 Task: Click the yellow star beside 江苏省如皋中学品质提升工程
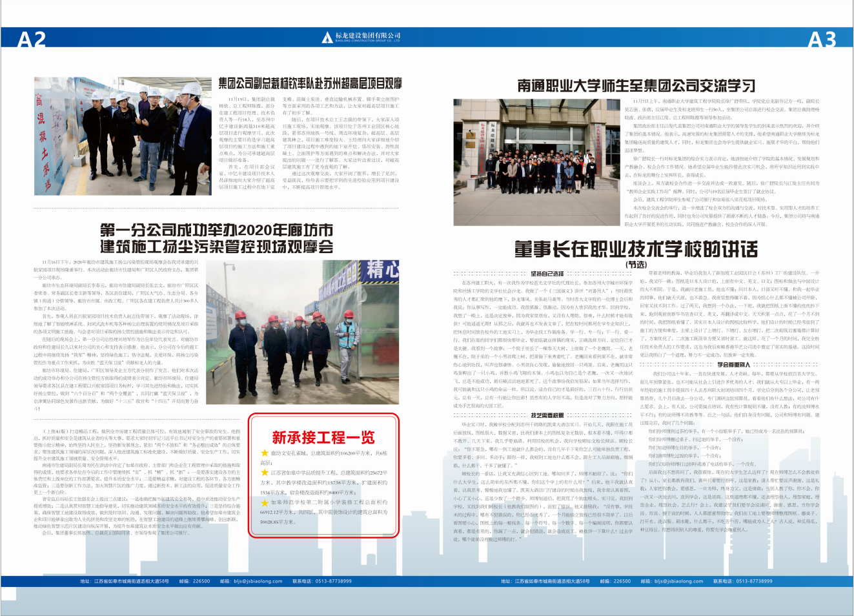265,473
